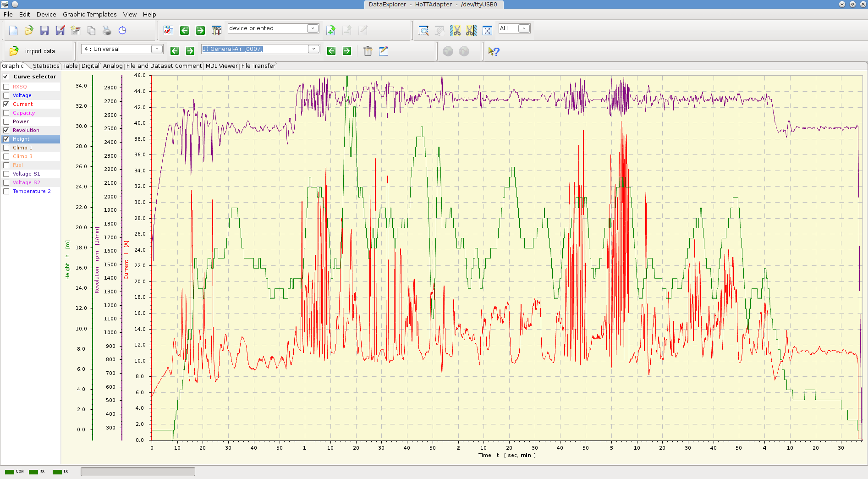Click the import data button
Viewport: 868px width, 479px height.
[33, 51]
